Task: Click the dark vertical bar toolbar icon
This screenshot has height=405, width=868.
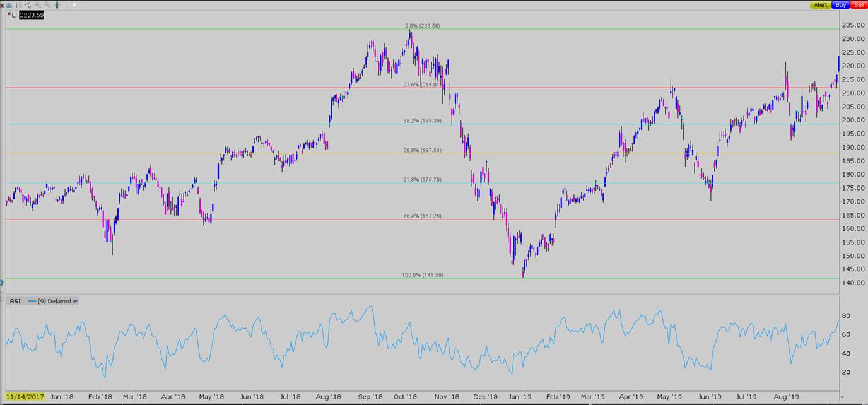Action: (x=56, y=5)
